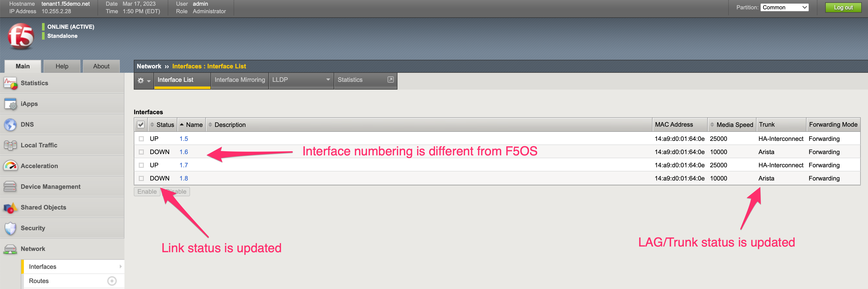This screenshot has width=868, height=289.
Task: Toggle the select-all interfaces checkbox
Action: pos(141,125)
